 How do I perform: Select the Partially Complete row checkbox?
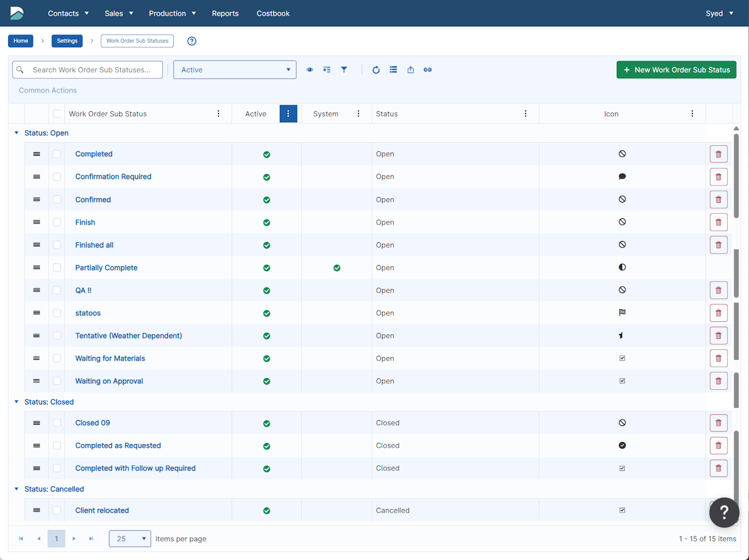tap(57, 267)
